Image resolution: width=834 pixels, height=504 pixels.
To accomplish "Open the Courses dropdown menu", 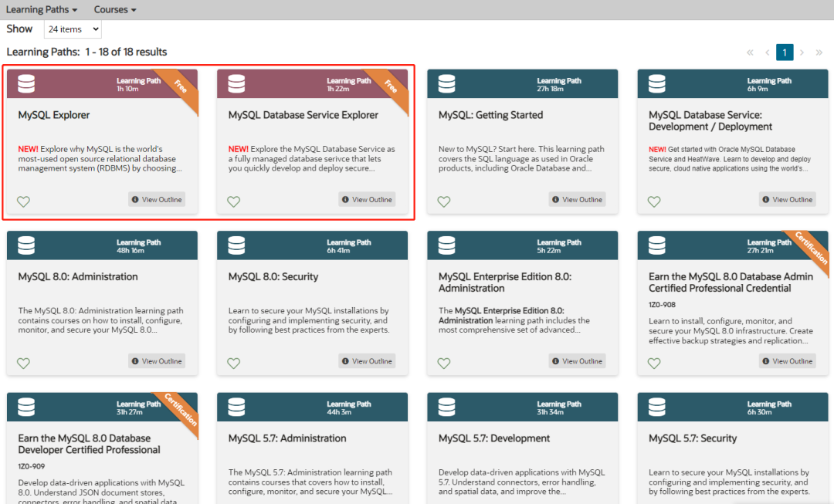I will point(115,9).
